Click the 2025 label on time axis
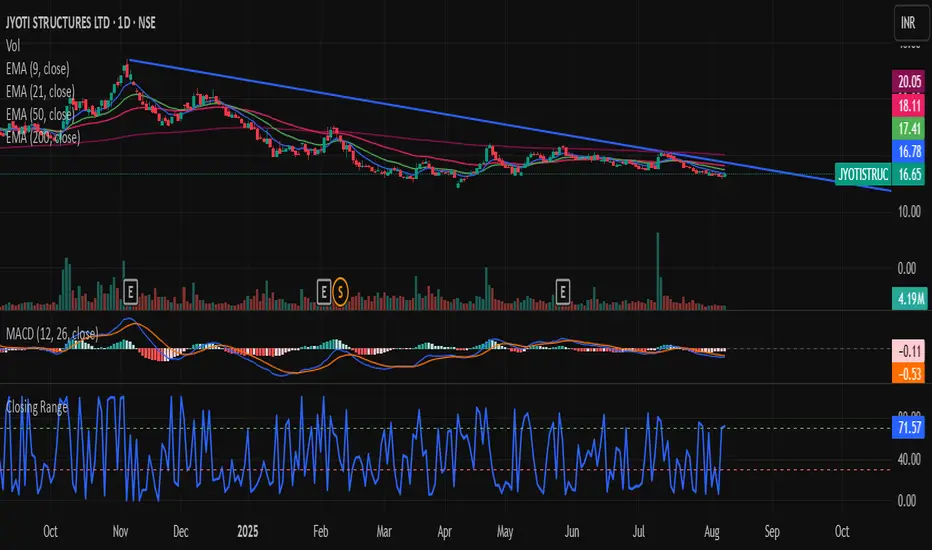Viewport: 932px width, 550px height. coord(248,531)
